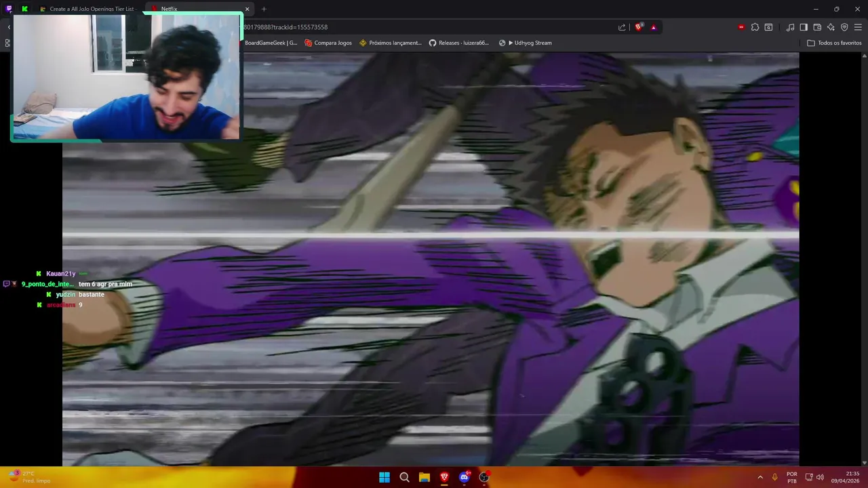Image resolution: width=868 pixels, height=488 pixels.
Task: Click the chat message 'tem 6 agr pra mim'
Action: [105, 284]
